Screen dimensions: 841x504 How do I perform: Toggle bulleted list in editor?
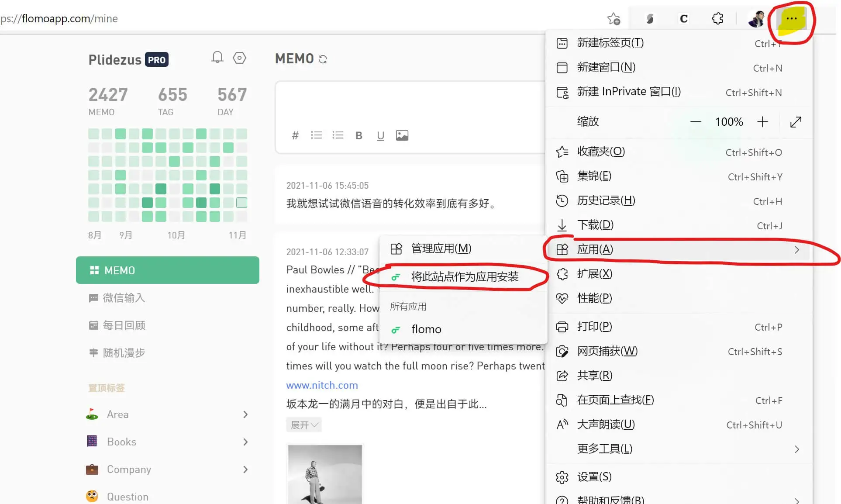(316, 135)
